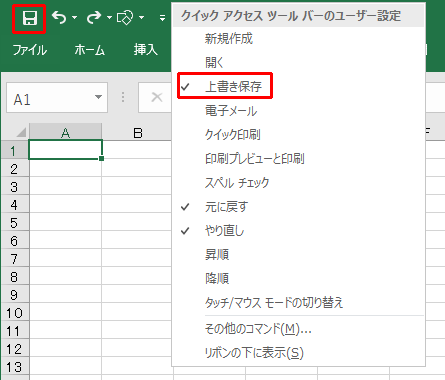Image resolution: width=445 pixels, height=380 pixels.
Task: Open the Redo history dropdown arrow
Action: [x=109, y=17]
